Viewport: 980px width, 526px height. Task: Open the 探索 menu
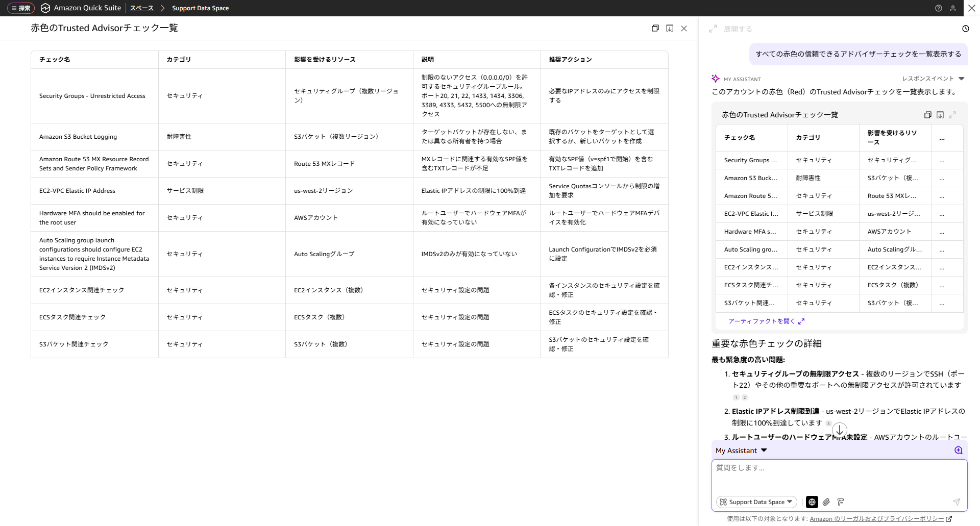20,8
